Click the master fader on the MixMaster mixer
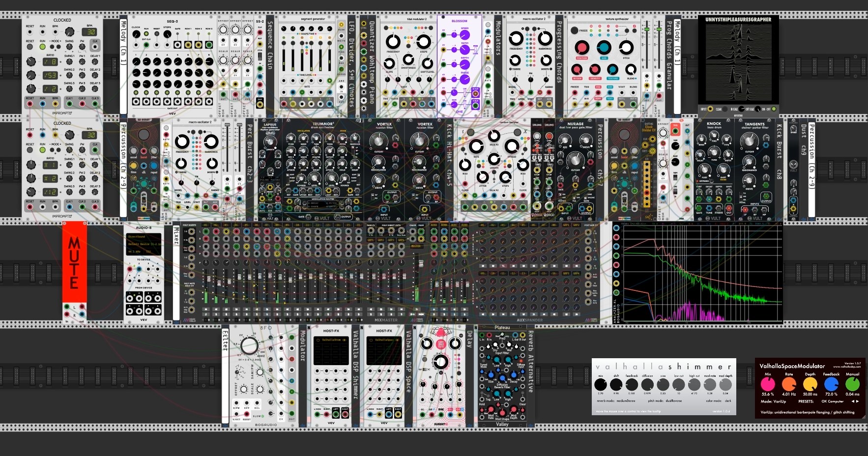 point(421,263)
